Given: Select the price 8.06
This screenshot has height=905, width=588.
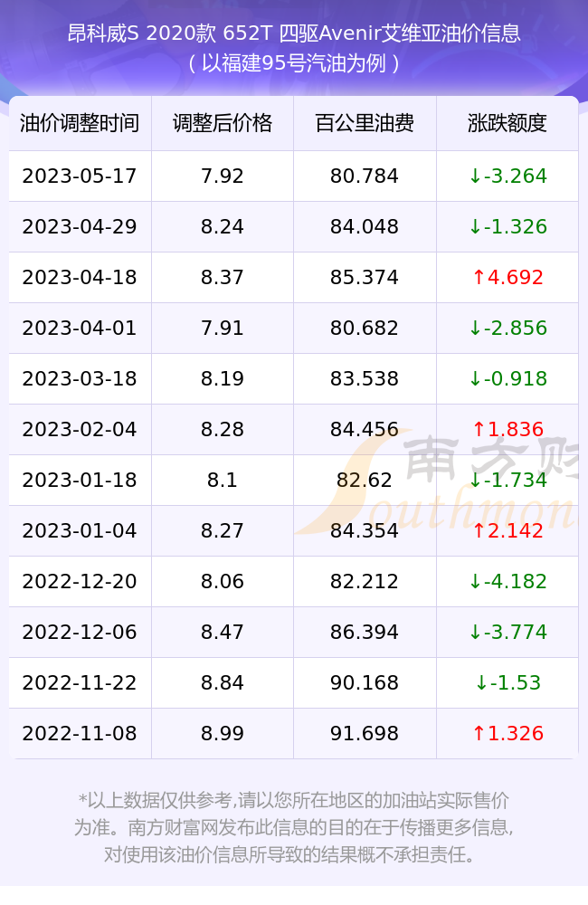Looking at the screenshot, I should (x=223, y=582).
